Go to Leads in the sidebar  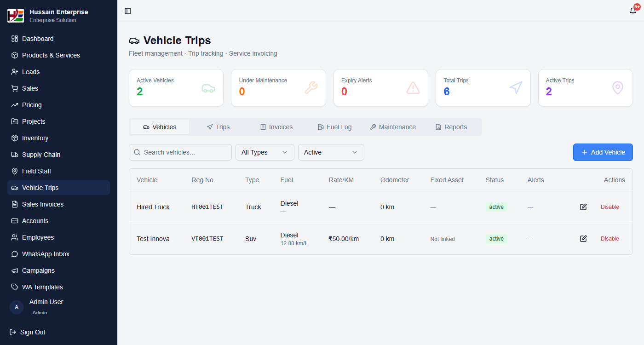[58, 72]
